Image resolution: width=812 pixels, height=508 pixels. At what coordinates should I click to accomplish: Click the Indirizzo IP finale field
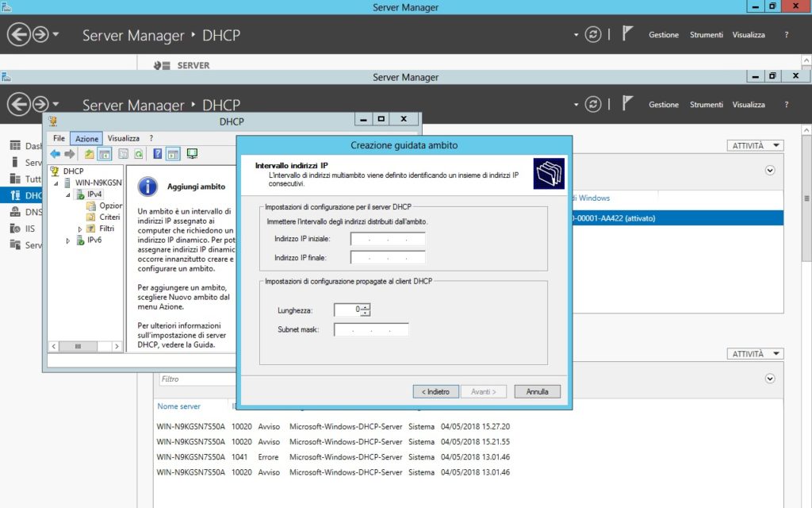pos(388,258)
